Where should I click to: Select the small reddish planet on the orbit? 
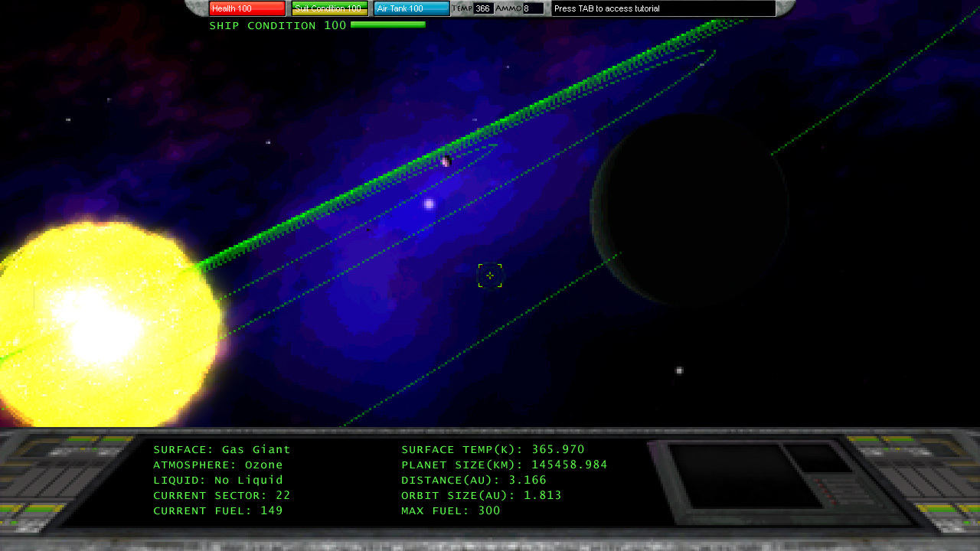click(446, 161)
